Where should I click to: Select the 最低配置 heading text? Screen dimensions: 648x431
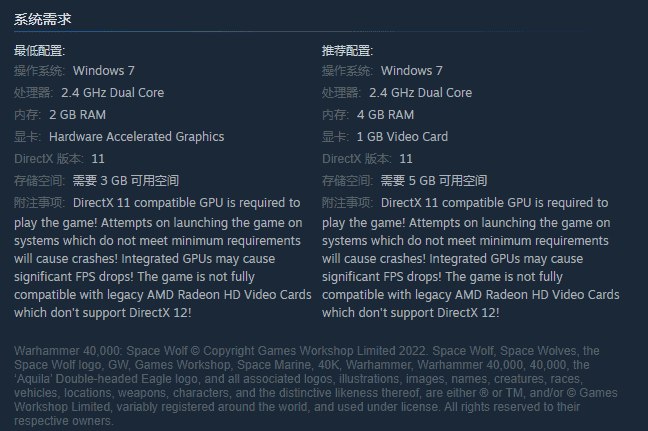point(39,51)
